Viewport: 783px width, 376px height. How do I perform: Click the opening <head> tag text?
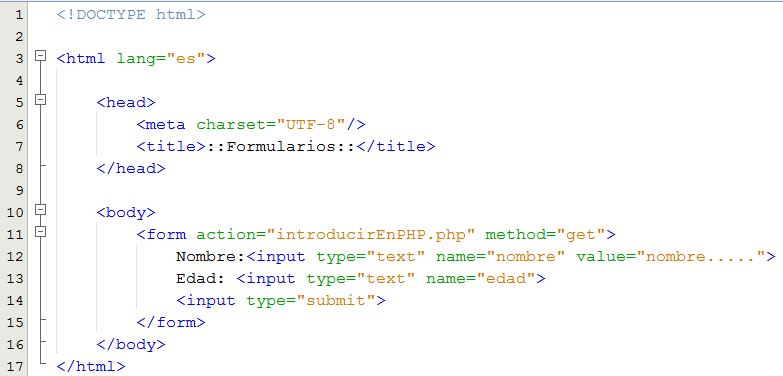point(126,102)
